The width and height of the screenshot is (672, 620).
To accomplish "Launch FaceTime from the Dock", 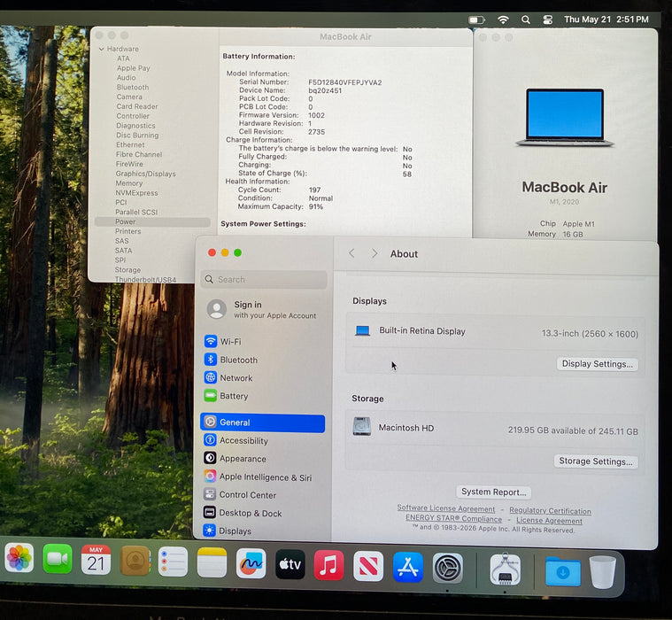I will tap(58, 559).
